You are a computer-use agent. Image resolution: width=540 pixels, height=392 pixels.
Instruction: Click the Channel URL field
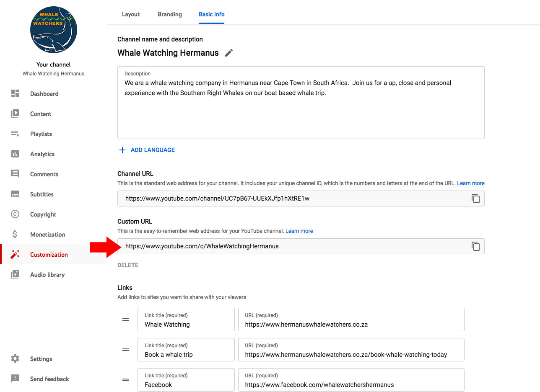(x=301, y=199)
